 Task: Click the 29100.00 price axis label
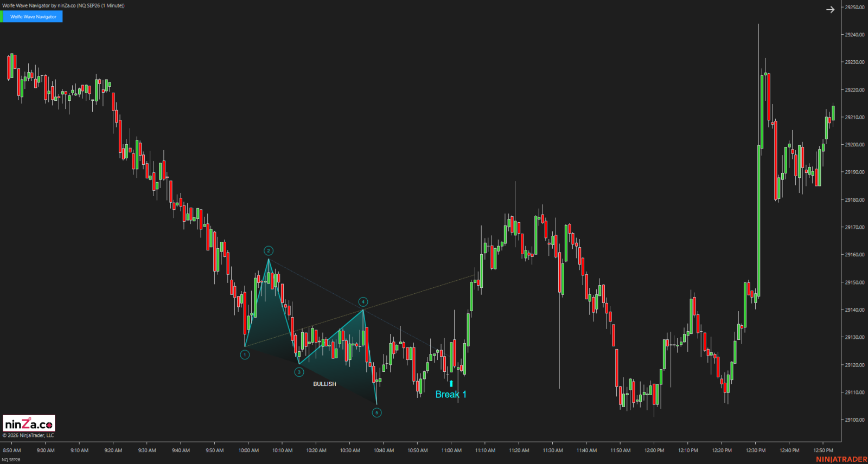coord(854,420)
